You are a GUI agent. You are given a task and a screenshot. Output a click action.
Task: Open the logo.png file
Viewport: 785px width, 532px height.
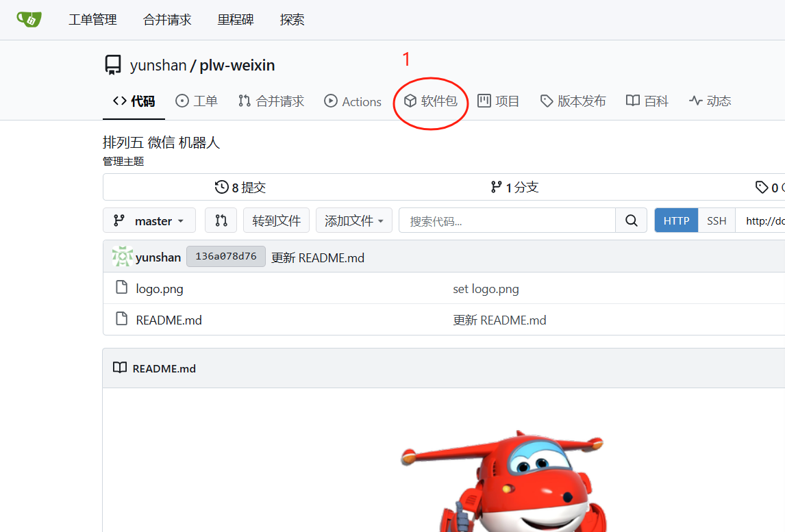tap(160, 289)
